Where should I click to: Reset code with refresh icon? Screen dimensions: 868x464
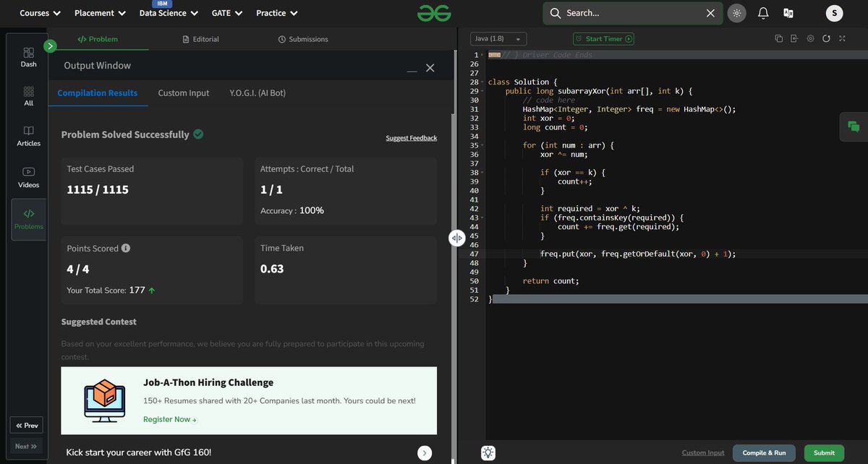pos(827,39)
